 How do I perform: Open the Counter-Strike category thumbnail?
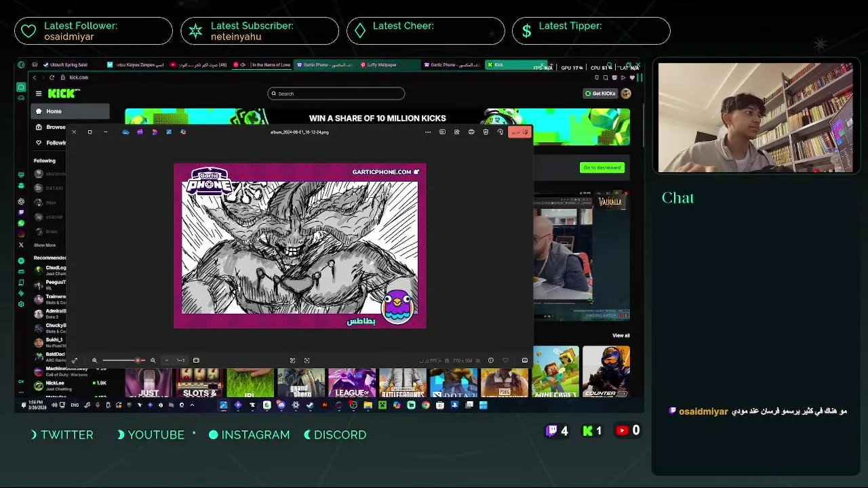(x=606, y=371)
